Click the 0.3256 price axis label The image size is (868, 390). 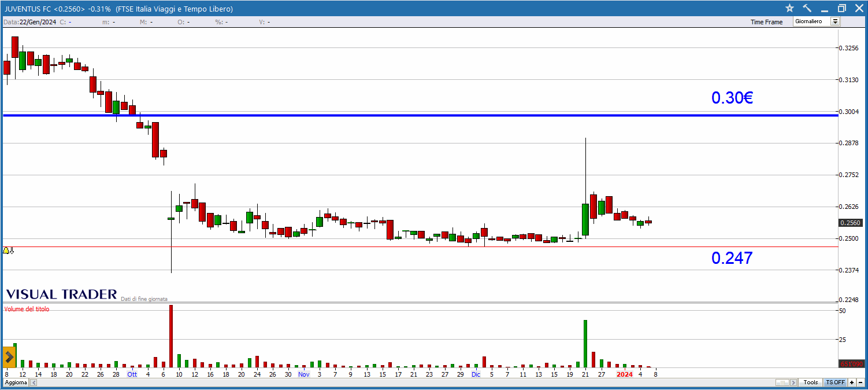pos(850,48)
